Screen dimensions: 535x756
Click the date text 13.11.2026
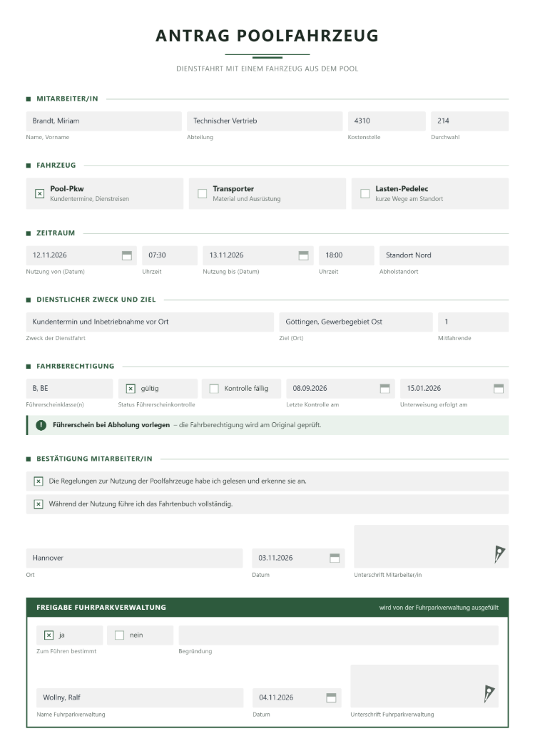click(x=226, y=255)
